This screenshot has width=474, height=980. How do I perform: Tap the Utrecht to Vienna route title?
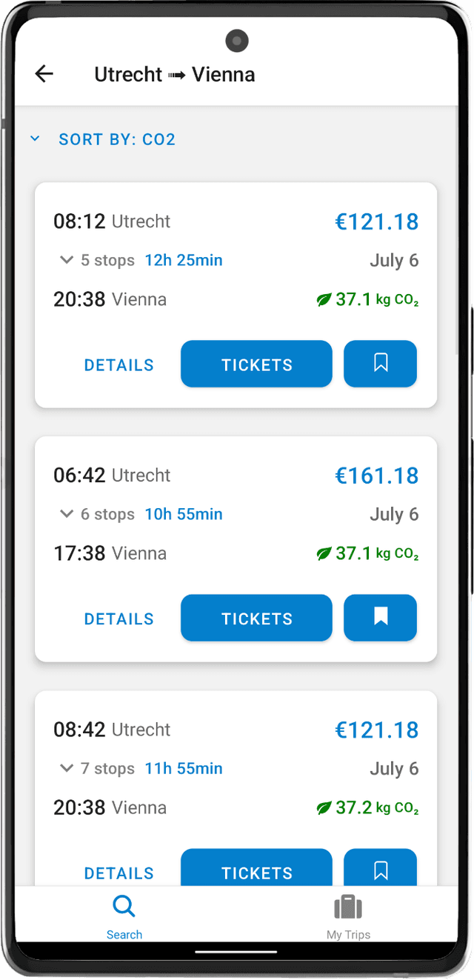pos(175,74)
